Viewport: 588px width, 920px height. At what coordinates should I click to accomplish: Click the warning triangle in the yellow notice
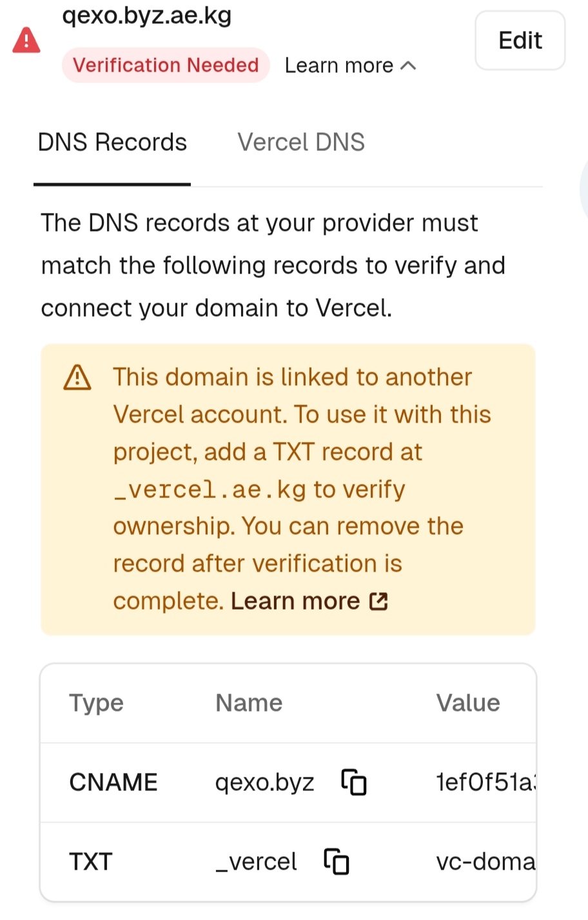click(77, 378)
